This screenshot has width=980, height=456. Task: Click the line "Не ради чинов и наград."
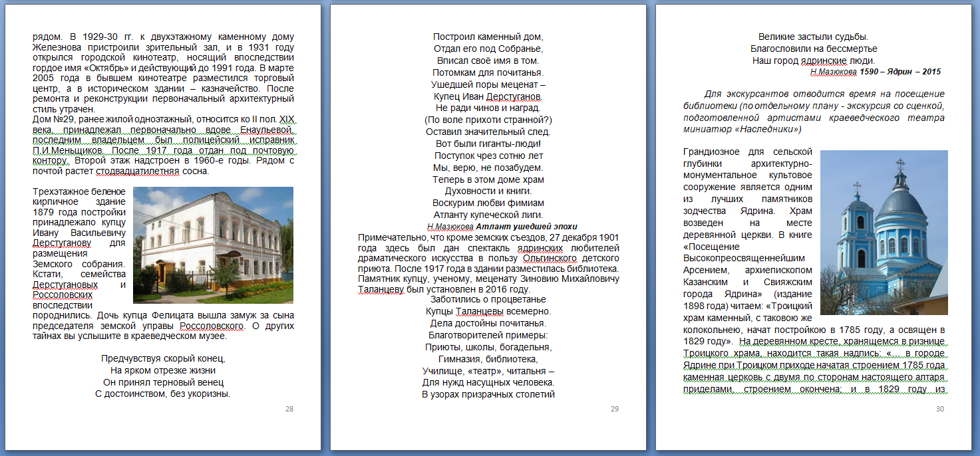488,108
